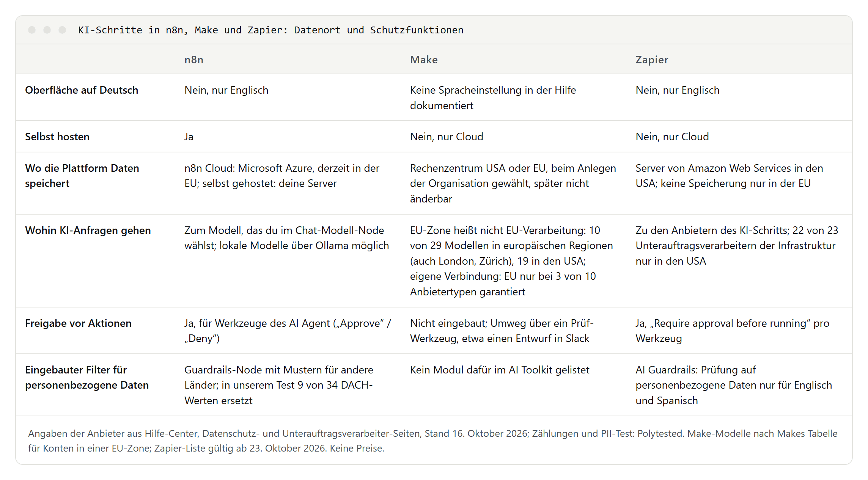Viewport: 868px width, 480px height.
Task: Click 'Eingebauter Filter für personenbezogene Daten' label
Action: point(87,377)
